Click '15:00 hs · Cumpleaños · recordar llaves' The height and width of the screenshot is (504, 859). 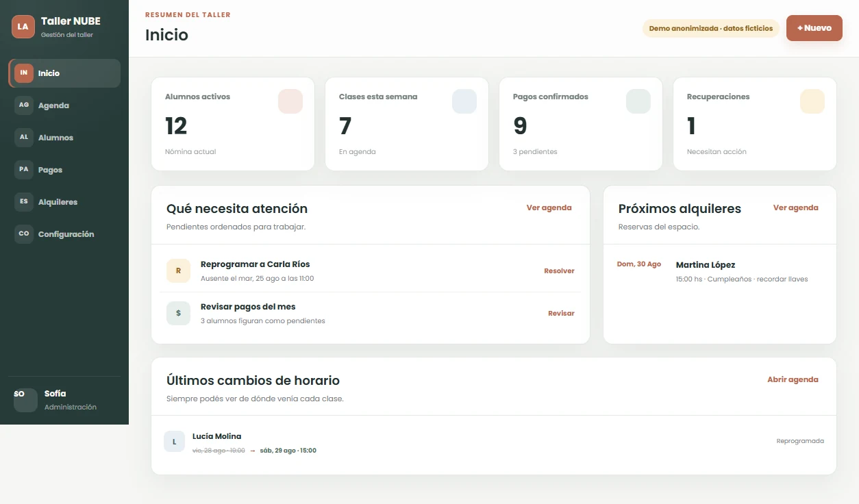[742, 279]
